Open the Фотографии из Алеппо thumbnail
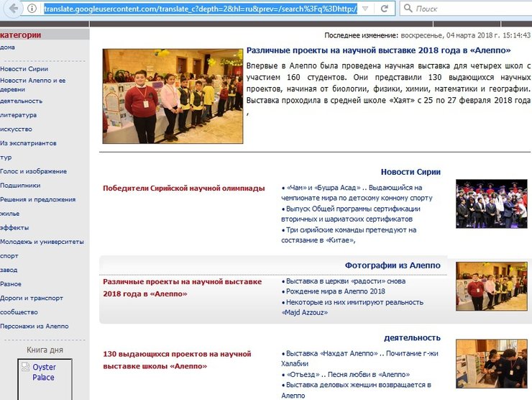532x400 pixels. (491, 286)
